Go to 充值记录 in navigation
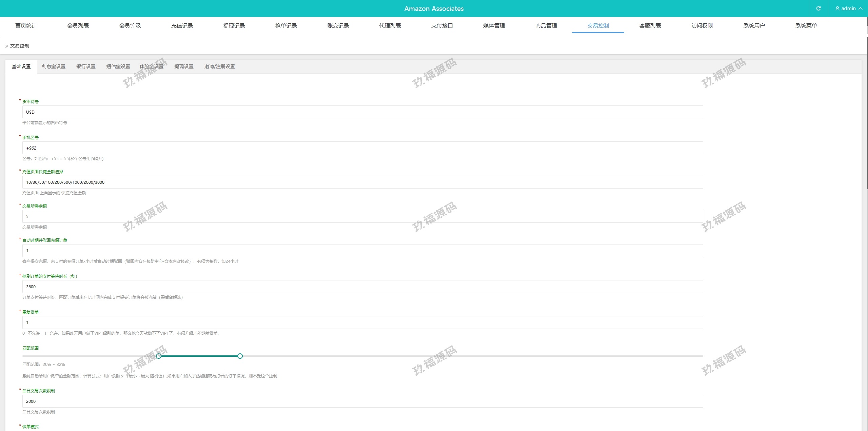This screenshot has width=868, height=431. point(182,26)
